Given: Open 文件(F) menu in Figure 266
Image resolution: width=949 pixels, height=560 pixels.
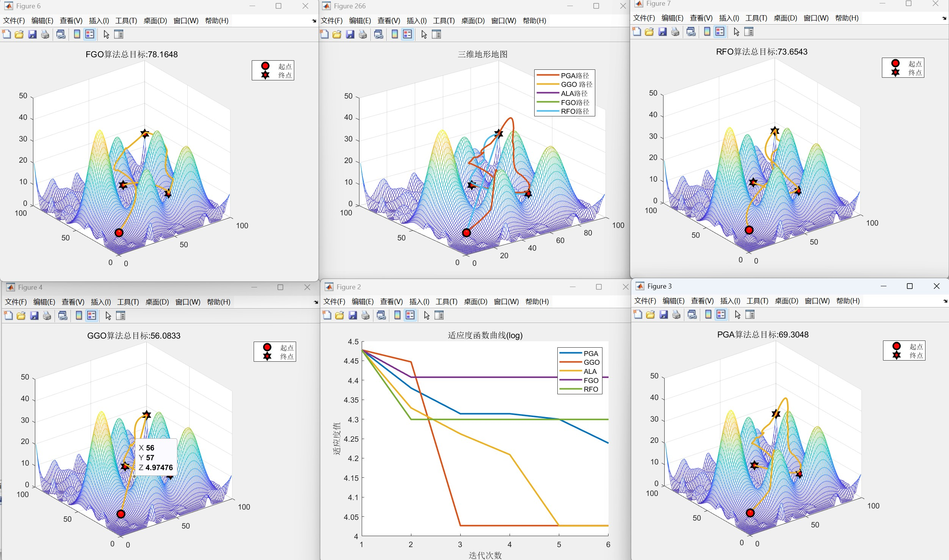Looking at the screenshot, I should (331, 20).
